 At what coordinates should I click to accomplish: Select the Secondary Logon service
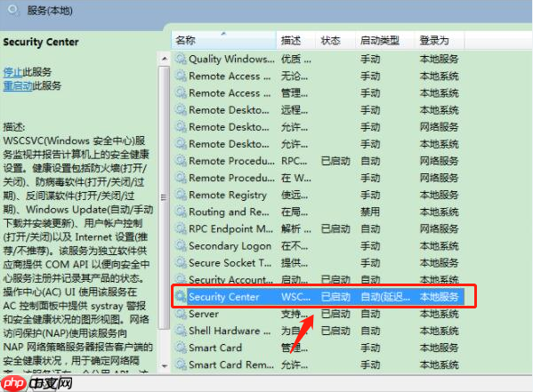pos(230,245)
